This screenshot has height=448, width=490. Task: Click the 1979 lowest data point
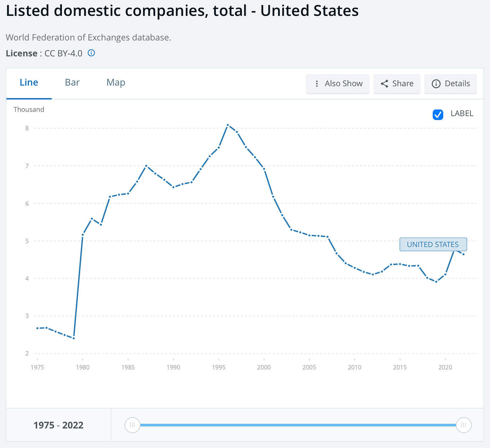point(74,338)
